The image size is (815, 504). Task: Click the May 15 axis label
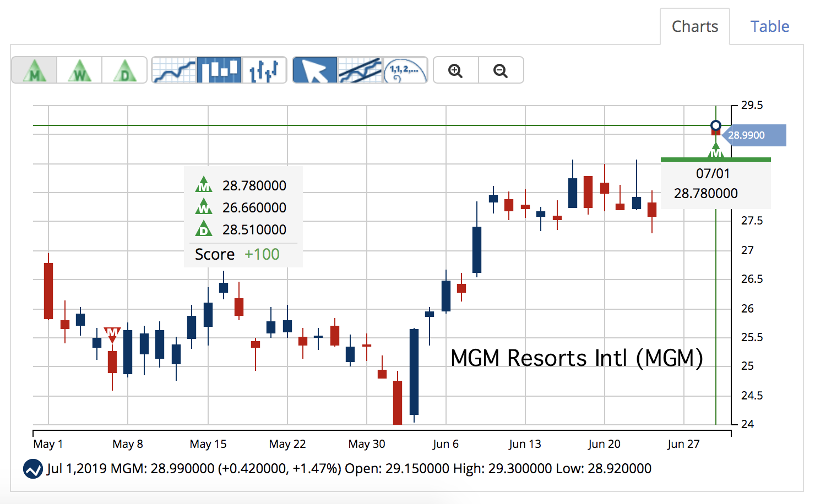[208, 444]
